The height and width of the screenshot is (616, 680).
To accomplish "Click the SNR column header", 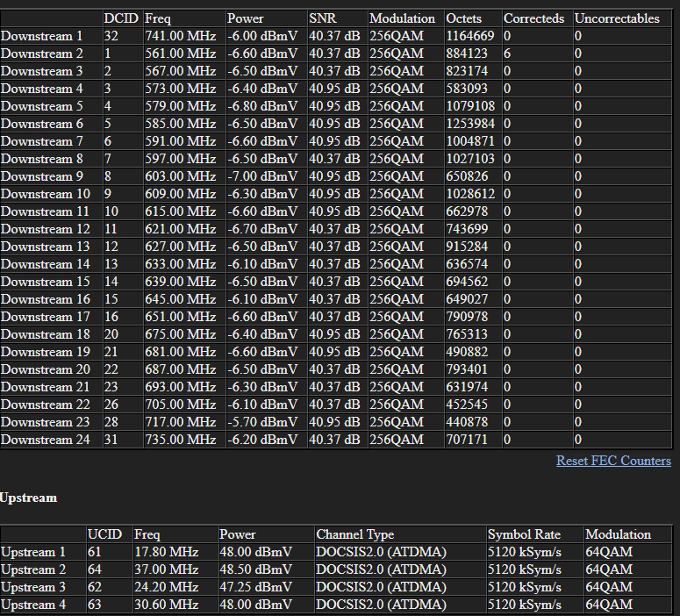I will click(x=323, y=18).
